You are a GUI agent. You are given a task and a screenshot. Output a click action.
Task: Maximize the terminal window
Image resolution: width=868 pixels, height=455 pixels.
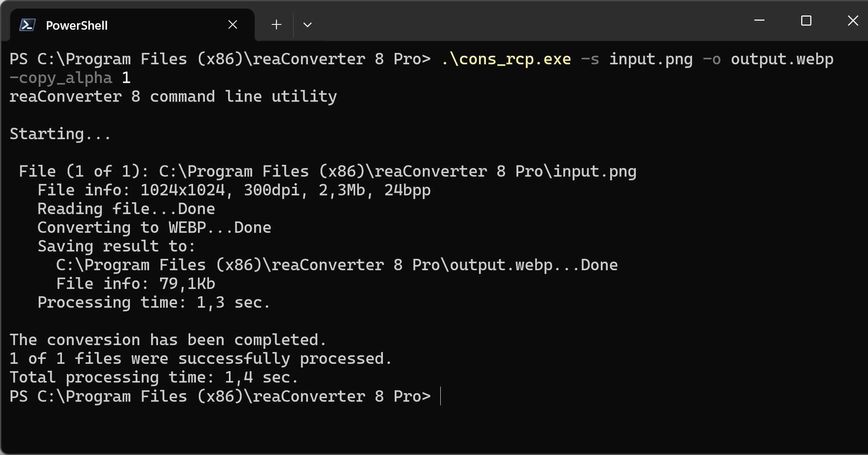tap(806, 20)
